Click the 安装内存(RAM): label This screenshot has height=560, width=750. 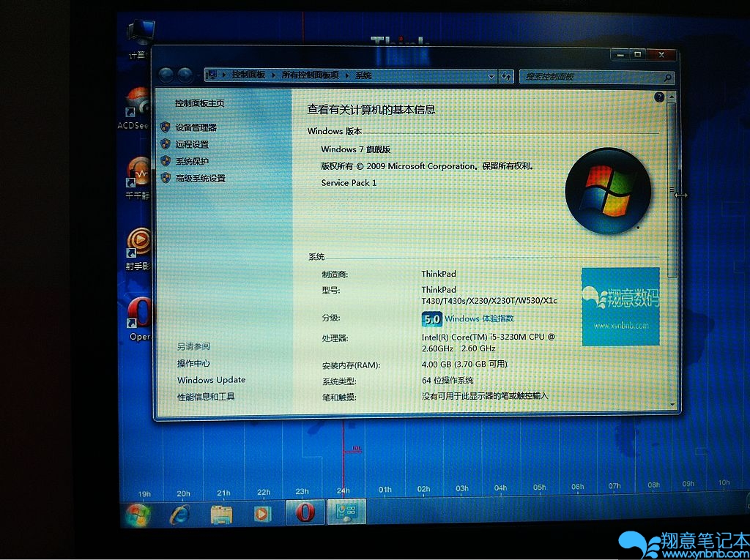[x=351, y=366]
